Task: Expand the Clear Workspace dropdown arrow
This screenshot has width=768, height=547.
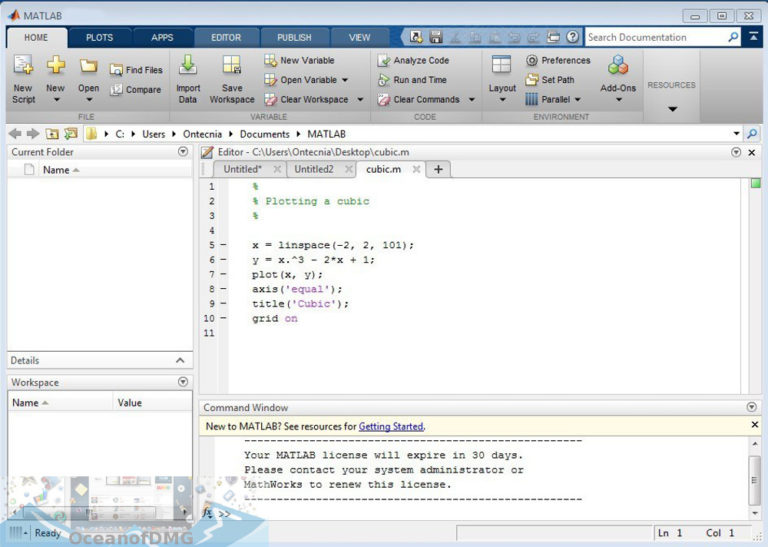Action: tap(360, 99)
